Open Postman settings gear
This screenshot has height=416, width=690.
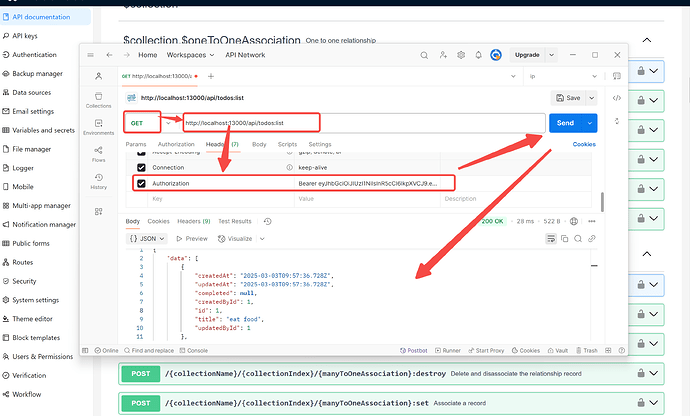coord(461,55)
